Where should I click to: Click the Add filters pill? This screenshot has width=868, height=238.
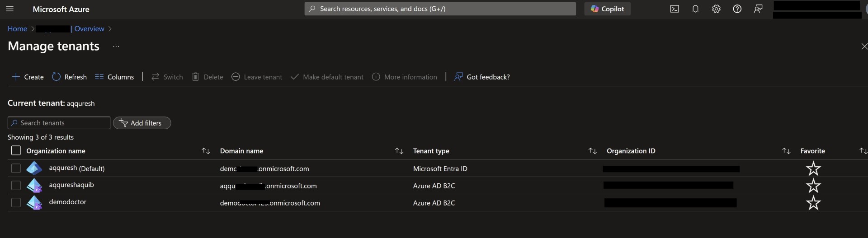click(142, 123)
